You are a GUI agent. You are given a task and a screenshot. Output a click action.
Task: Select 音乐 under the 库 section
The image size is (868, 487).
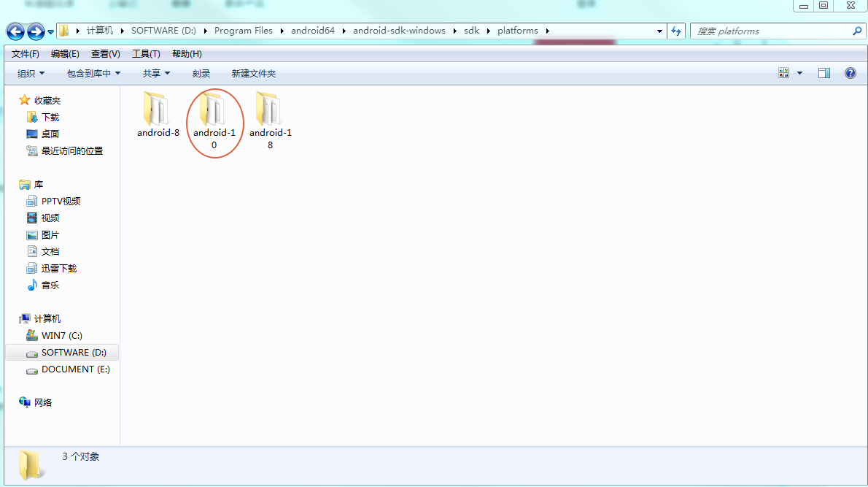pyautogui.click(x=49, y=285)
